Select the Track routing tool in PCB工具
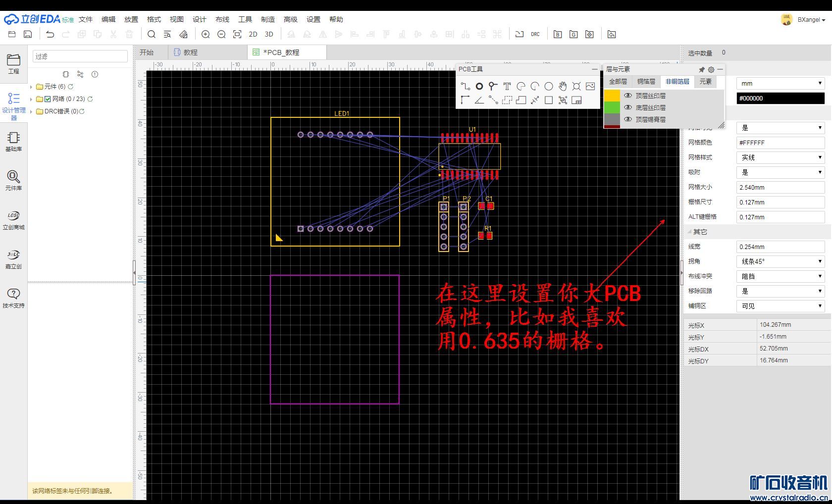This screenshot has height=504, width=832. coord(465,86)
